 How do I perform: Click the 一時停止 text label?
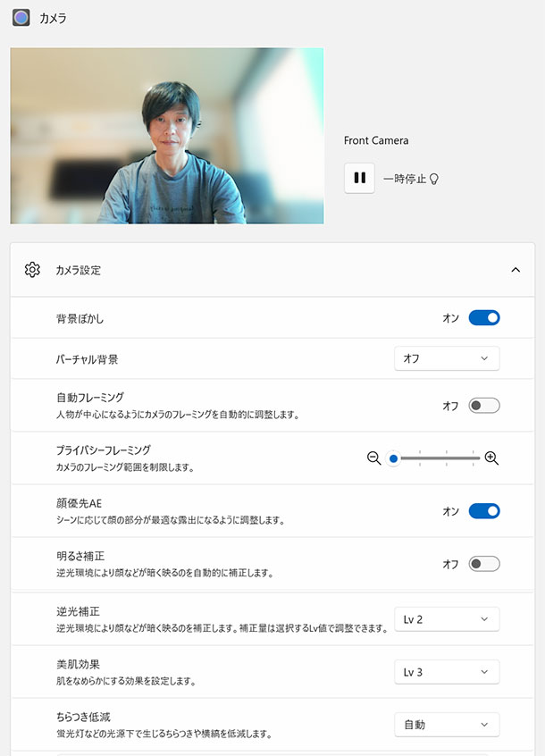(x=405, y=179)
